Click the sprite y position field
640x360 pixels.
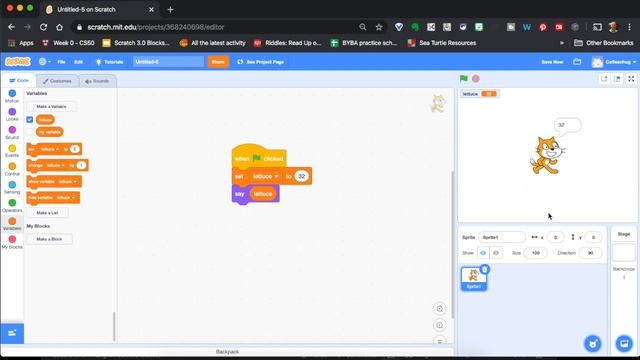coord(593,237)
